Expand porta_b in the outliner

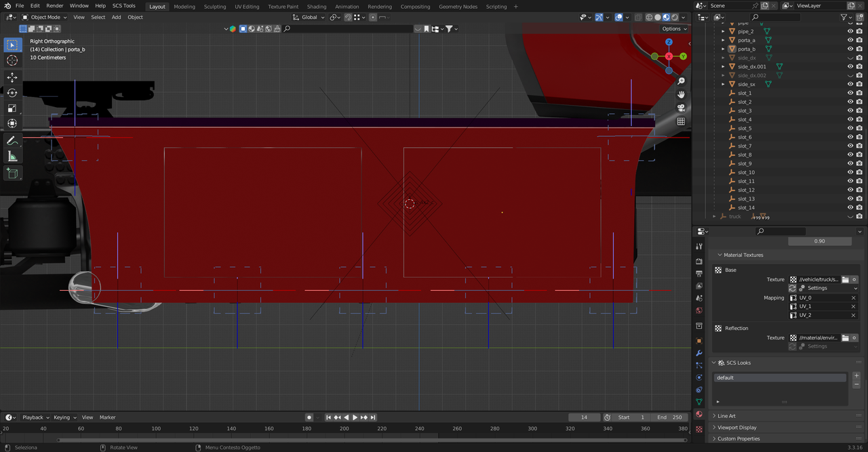723,49
